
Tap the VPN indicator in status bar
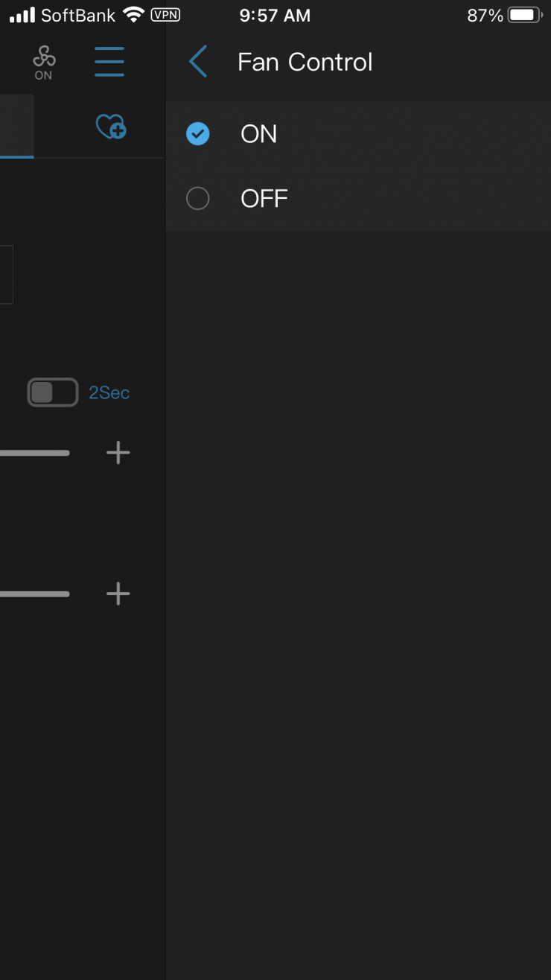(165, 15)
